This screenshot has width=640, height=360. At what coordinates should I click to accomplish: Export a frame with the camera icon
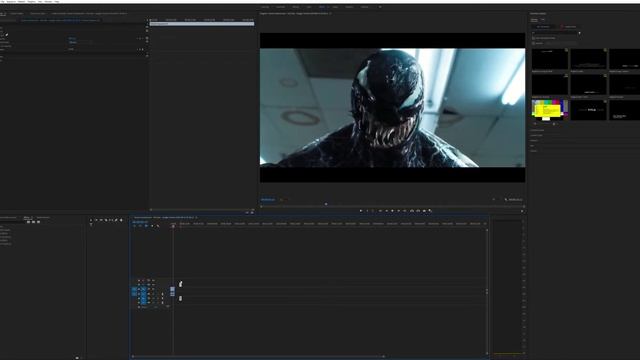424,211
